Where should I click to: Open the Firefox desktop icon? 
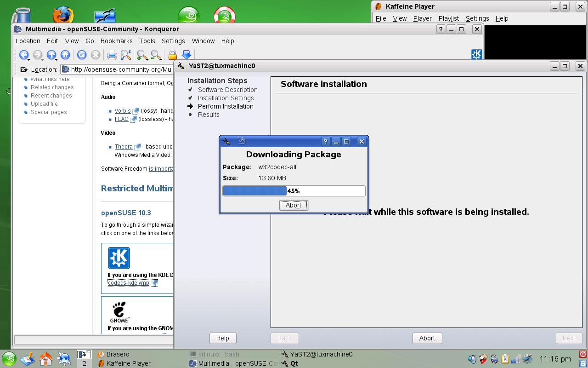[63, 15]
